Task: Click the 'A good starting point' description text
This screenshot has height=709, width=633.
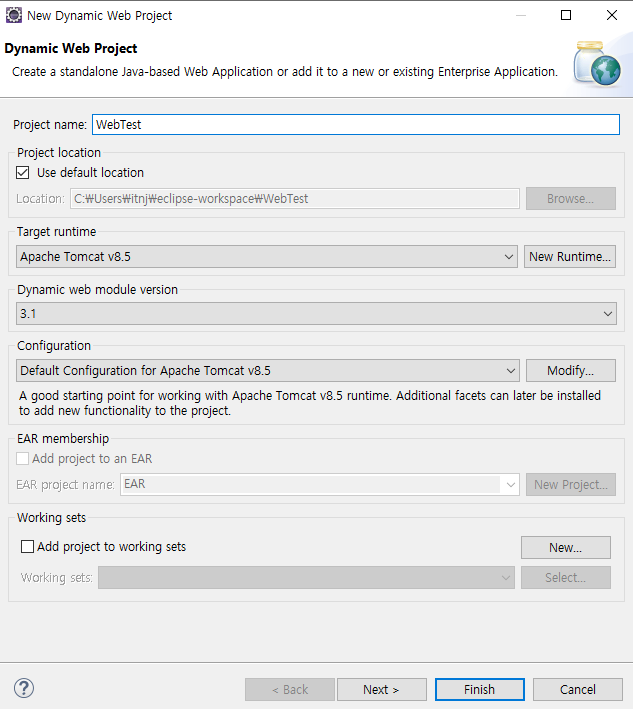Action: pos(310,403)
